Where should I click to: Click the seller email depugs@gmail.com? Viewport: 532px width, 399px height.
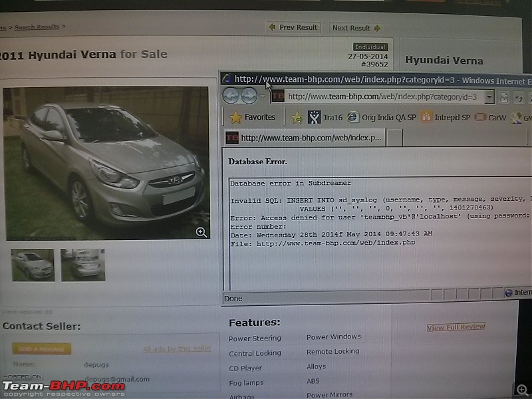(117, 379)
